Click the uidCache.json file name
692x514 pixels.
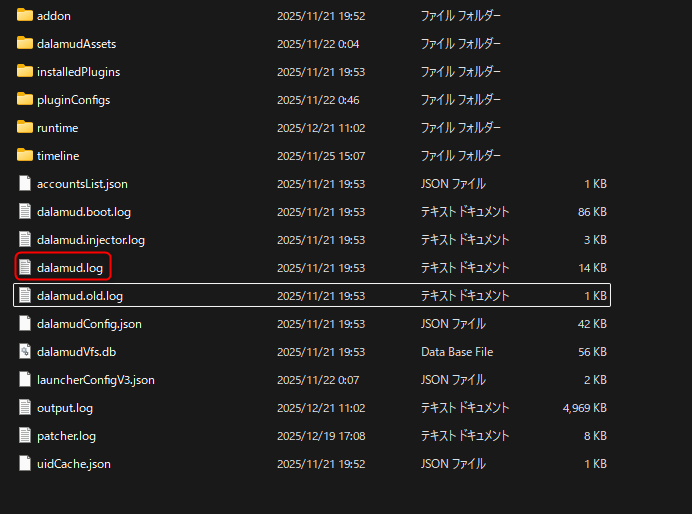(74, 464)
